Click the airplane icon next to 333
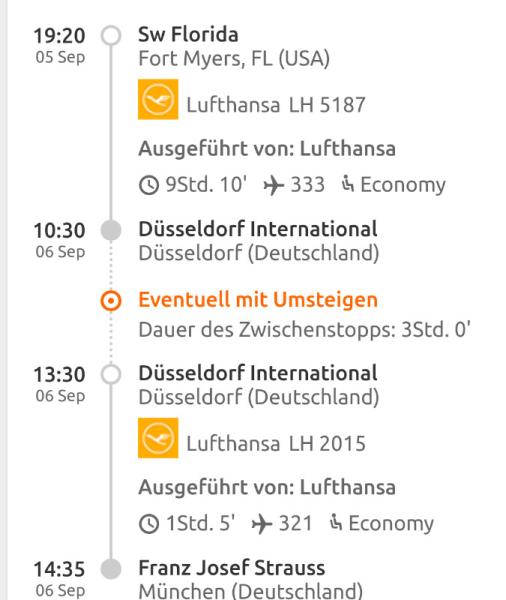Screen dimensions: 506x600 tap(274, 185)
